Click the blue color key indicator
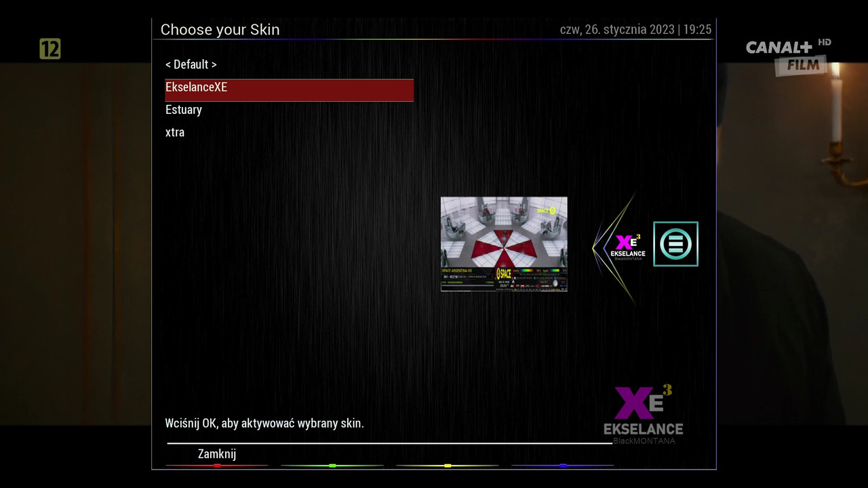868x488 pixels. (563, 466)
